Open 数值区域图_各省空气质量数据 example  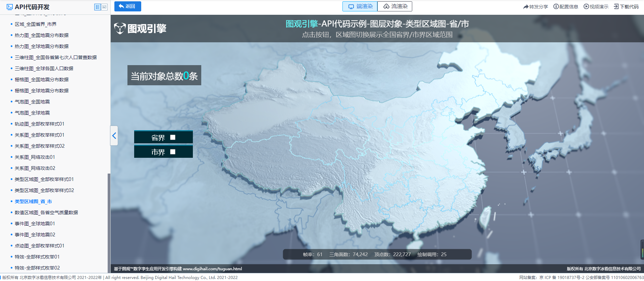46,213
